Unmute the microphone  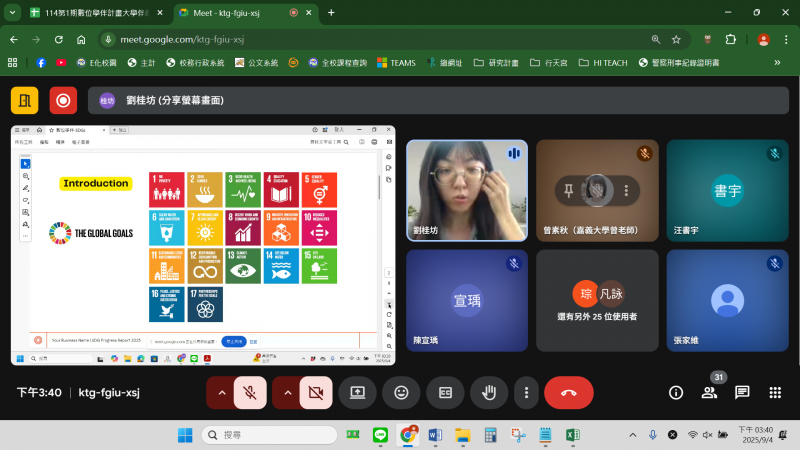point(249,393)
